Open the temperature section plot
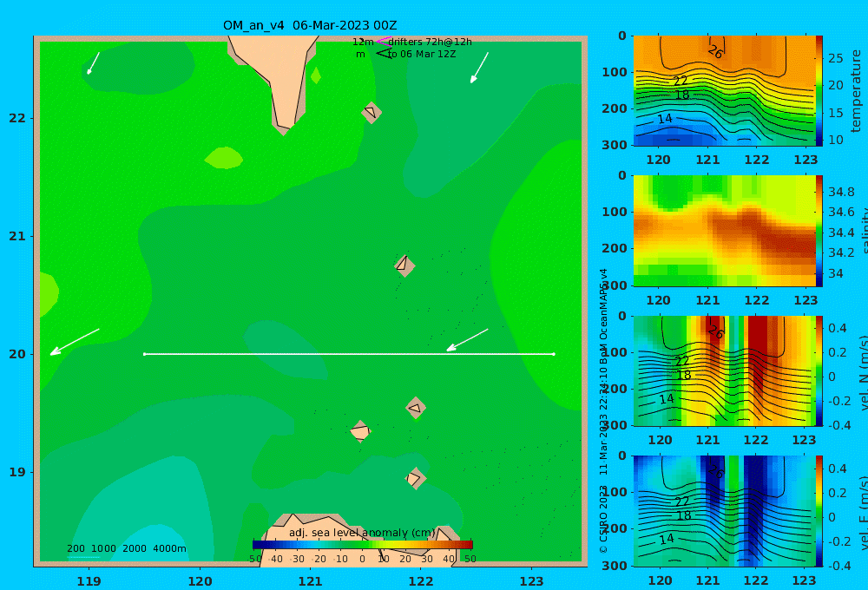 coord(724,91)
